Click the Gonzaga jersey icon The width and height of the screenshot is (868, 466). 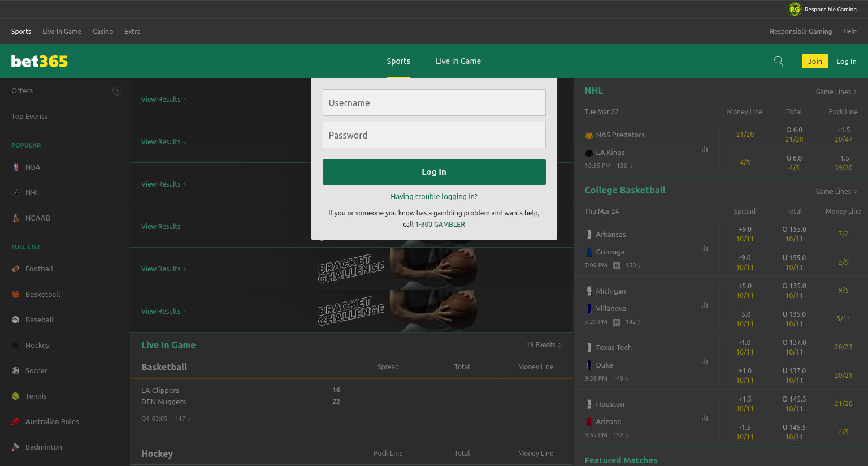tap(589, 252)
